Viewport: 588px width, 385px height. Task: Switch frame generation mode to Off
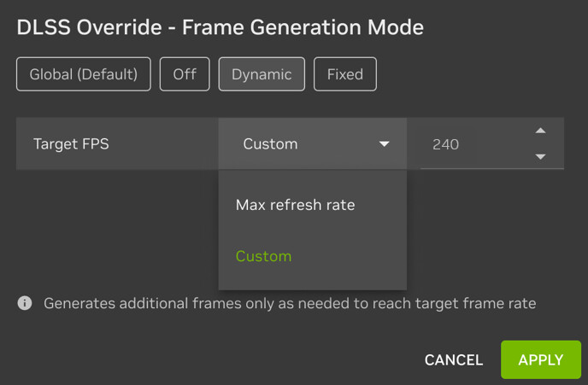(185, 74)
